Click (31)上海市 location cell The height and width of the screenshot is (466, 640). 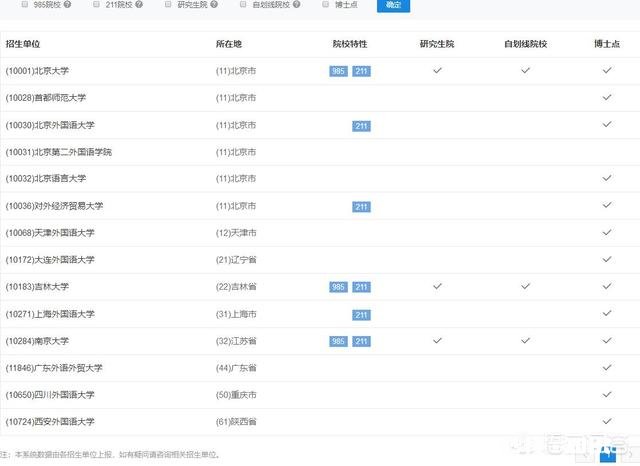(236, 314)
